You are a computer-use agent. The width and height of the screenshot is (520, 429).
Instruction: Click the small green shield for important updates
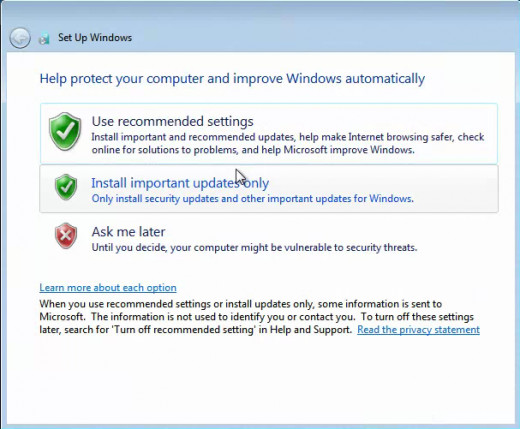[x=66, y=187]
